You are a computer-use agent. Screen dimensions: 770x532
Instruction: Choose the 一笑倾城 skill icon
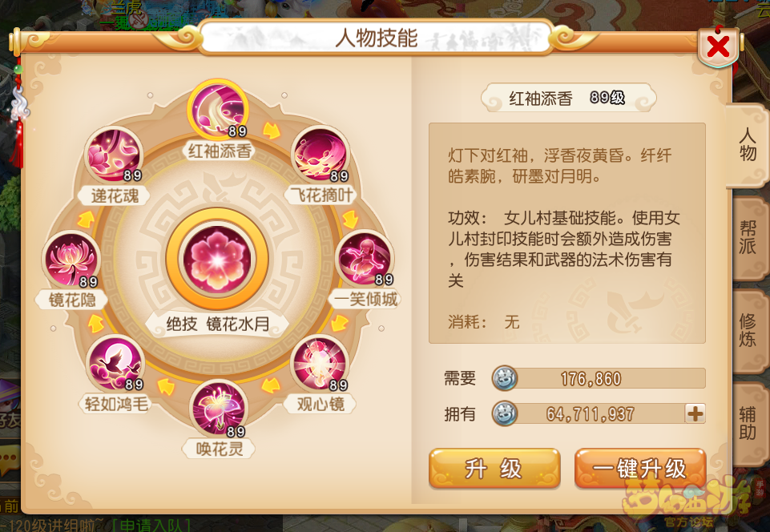365,258
